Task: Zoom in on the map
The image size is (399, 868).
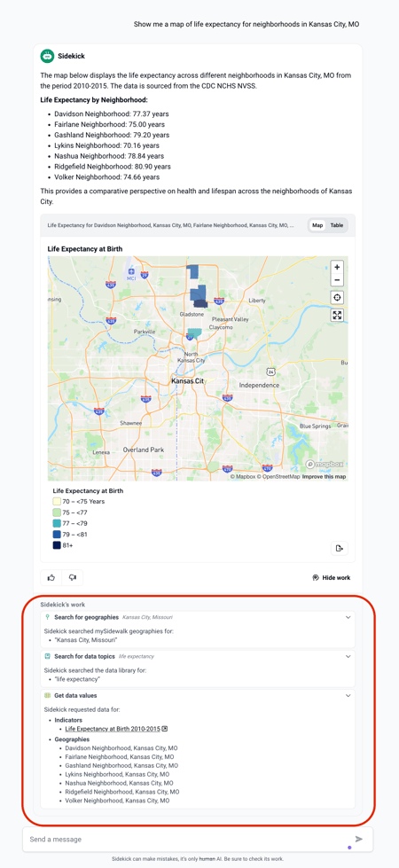Action: (x=337, y=267)
